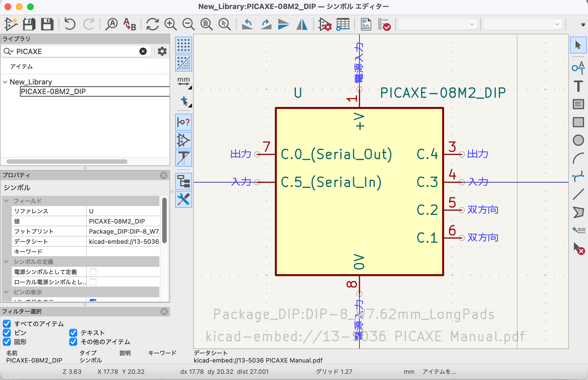Rotate selection counterclockwise
Screen dimensions: 588x380
point(248,24)
